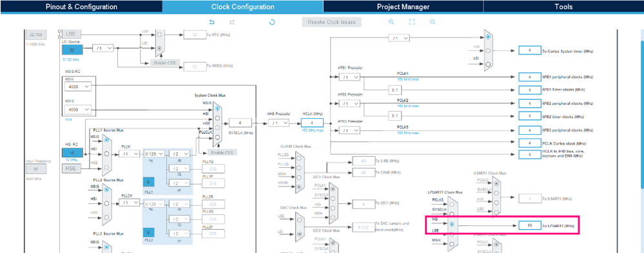Open the LSI divider dropdown

click(103, 48)
